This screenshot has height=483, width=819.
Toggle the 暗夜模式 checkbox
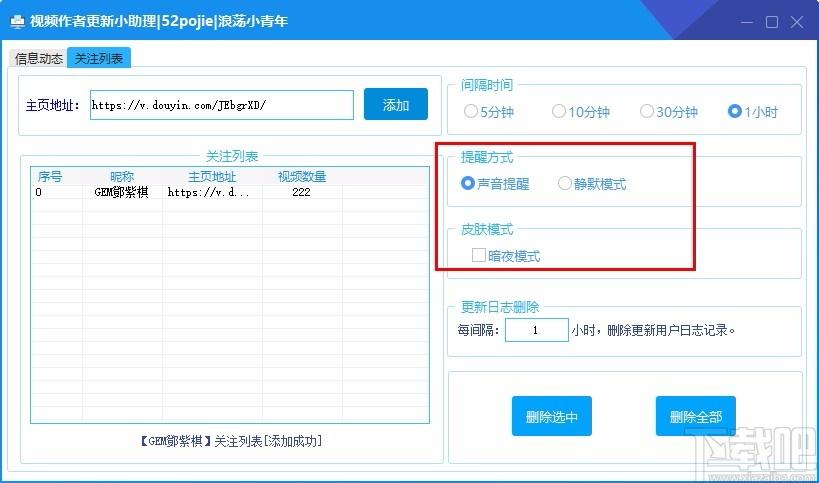pyautogui.click(x=506, y=256)
